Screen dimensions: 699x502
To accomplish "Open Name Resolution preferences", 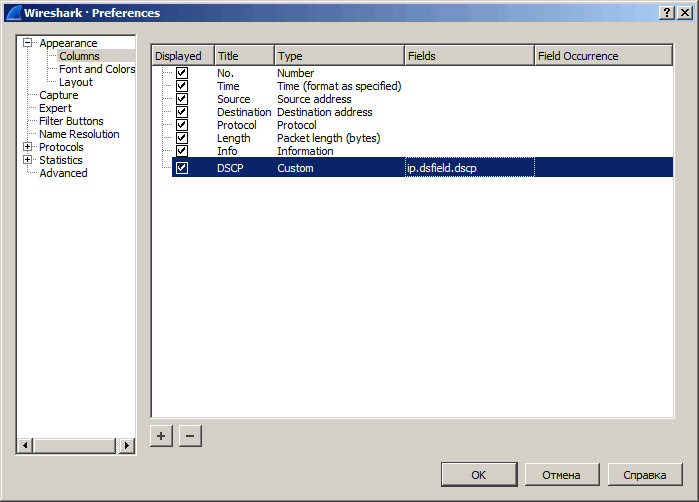I will (x=79, y=134).
